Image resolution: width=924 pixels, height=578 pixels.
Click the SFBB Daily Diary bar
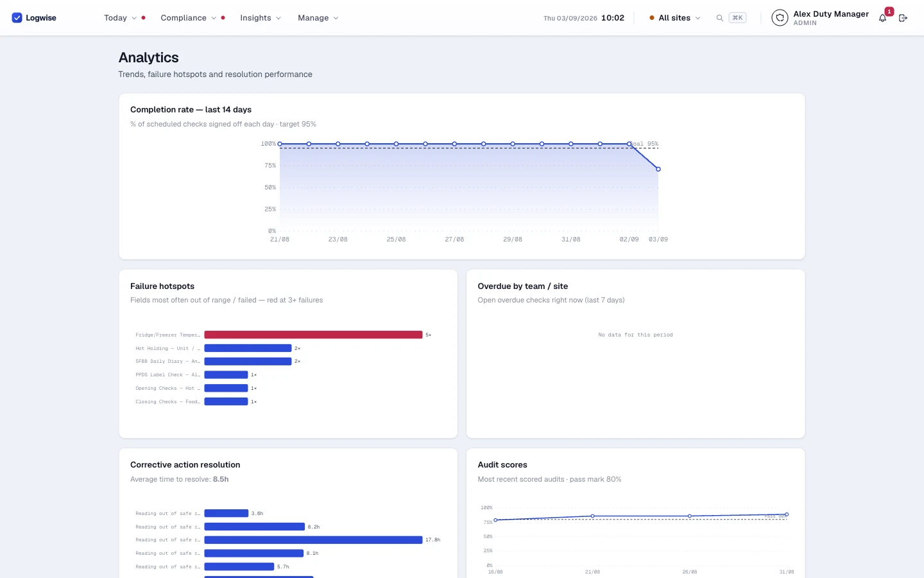248,362
